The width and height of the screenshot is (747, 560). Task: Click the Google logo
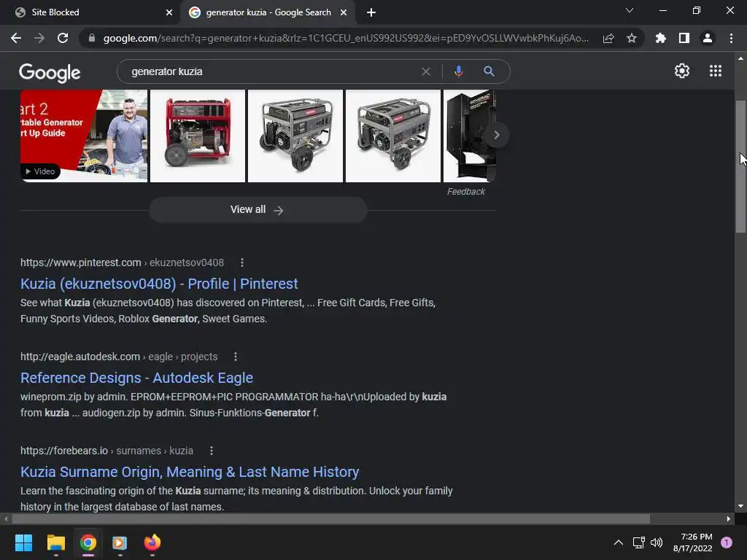(50, 72)
